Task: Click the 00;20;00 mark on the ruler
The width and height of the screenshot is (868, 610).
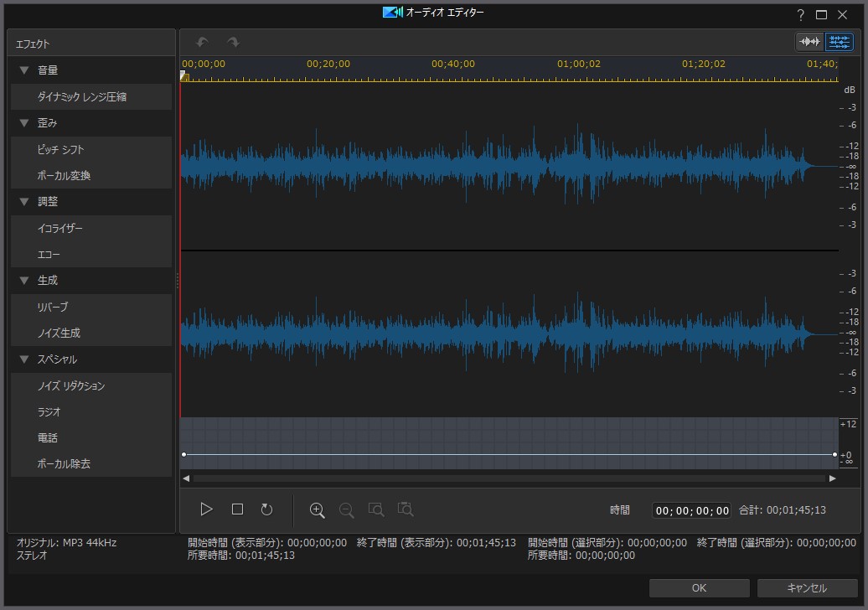Action: point(328,65)
